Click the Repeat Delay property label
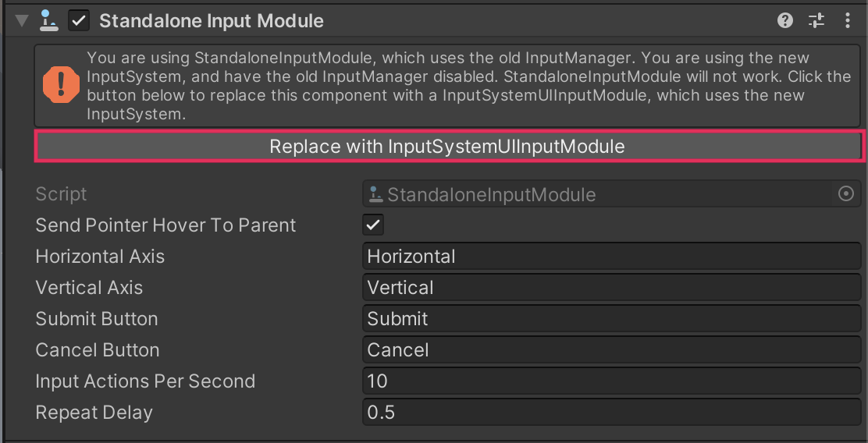 point(94,413)
